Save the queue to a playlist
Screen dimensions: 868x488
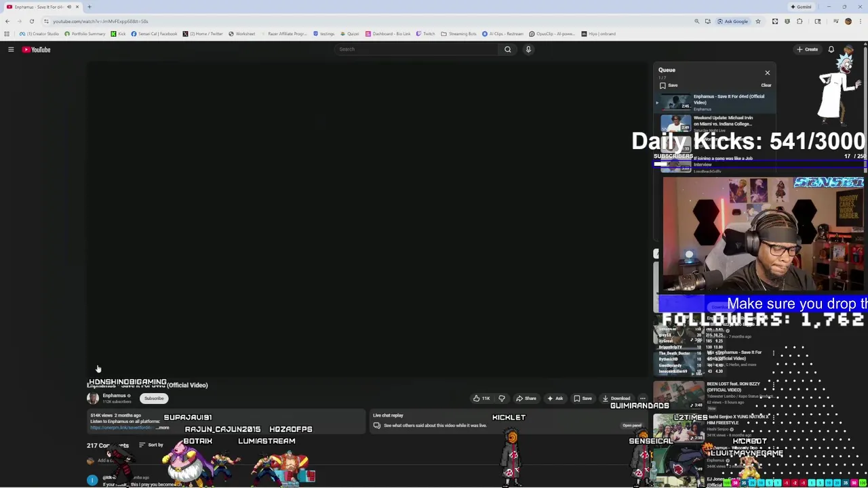tap(669, 85)
